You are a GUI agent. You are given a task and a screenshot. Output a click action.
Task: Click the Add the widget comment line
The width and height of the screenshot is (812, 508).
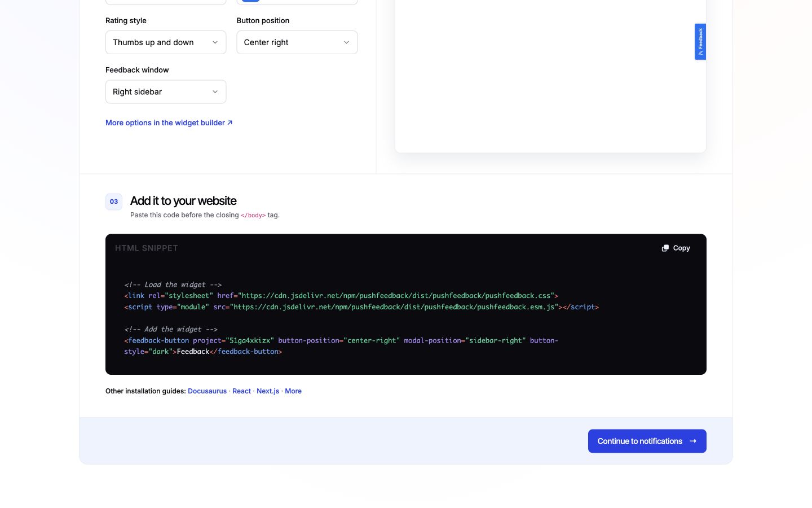171,329
